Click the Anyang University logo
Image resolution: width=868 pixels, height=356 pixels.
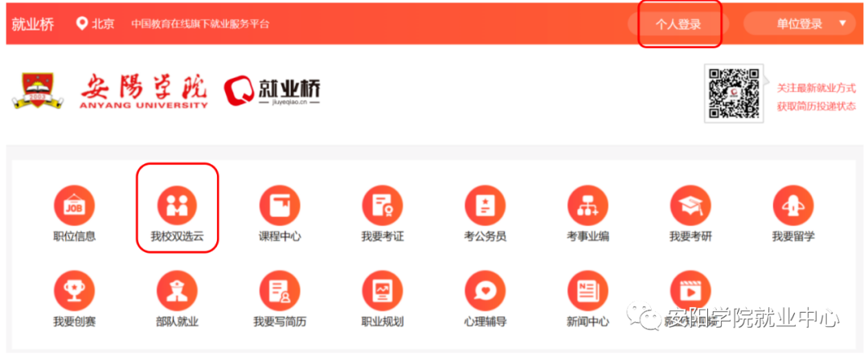point(112,92)
